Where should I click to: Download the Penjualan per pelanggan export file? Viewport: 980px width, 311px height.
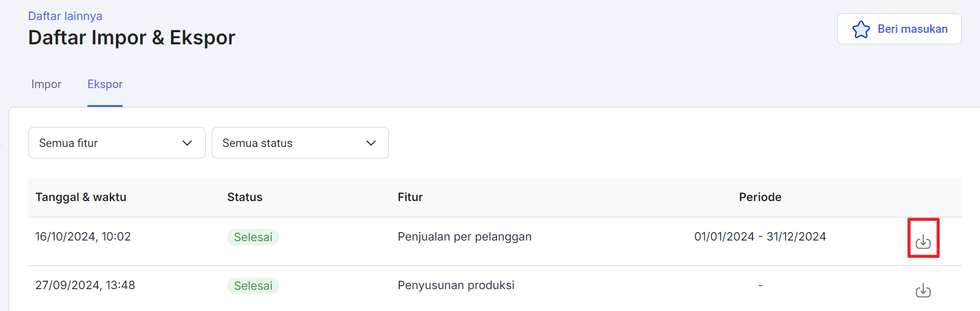[923, 241]
